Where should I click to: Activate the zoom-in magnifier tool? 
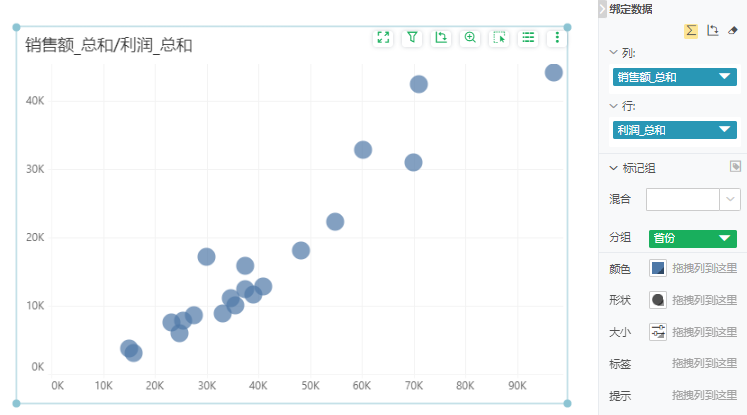click(470, 38)
